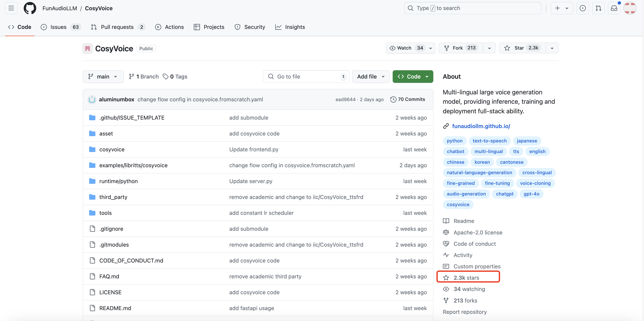Fork the repository with Fork button
Viewport: 644px width, 321px height.
click(460, 48)
